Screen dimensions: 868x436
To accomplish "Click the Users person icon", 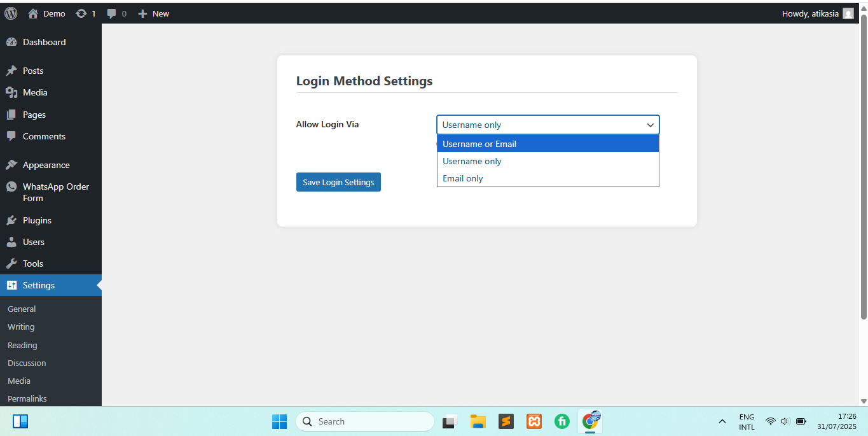I will (x=11, y=242).
